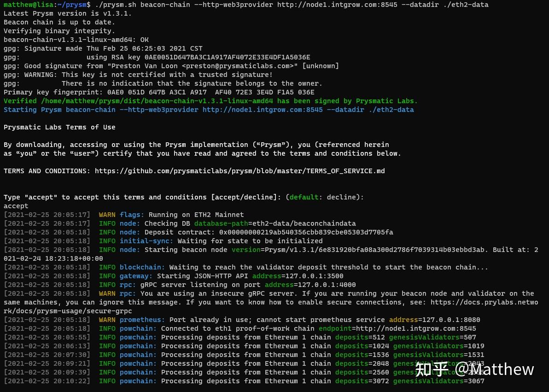
Task: Click timestamp [2021-02-25 20:09:39]
Action: pos(47,372)
